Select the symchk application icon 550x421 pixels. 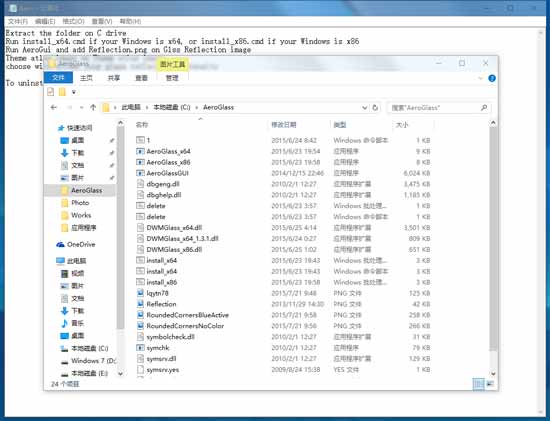[140, 348]
